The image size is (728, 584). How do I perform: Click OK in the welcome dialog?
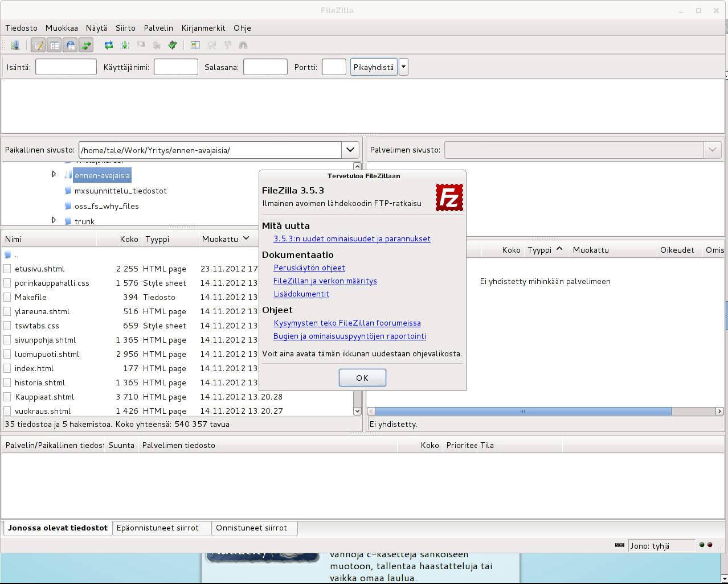click(362, 378)
